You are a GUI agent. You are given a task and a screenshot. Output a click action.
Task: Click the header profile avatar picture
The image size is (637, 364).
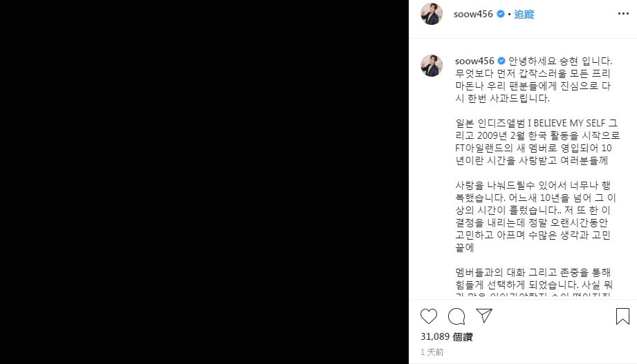(x=432, y=14)
